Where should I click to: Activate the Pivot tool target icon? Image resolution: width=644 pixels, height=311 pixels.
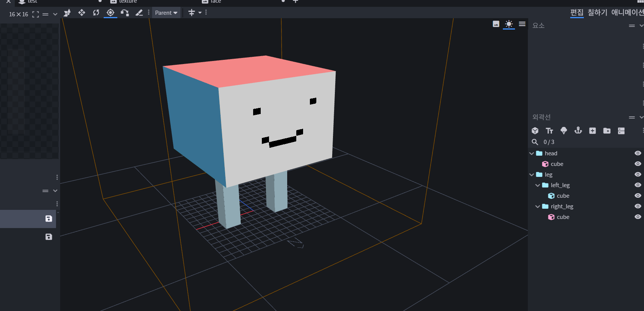(x=110, y=13)
